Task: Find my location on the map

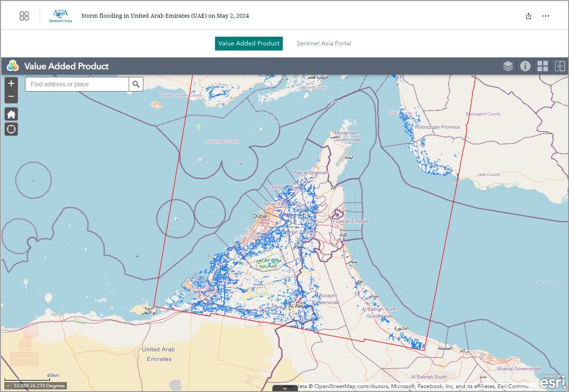Action: click(x=11, y=129)
